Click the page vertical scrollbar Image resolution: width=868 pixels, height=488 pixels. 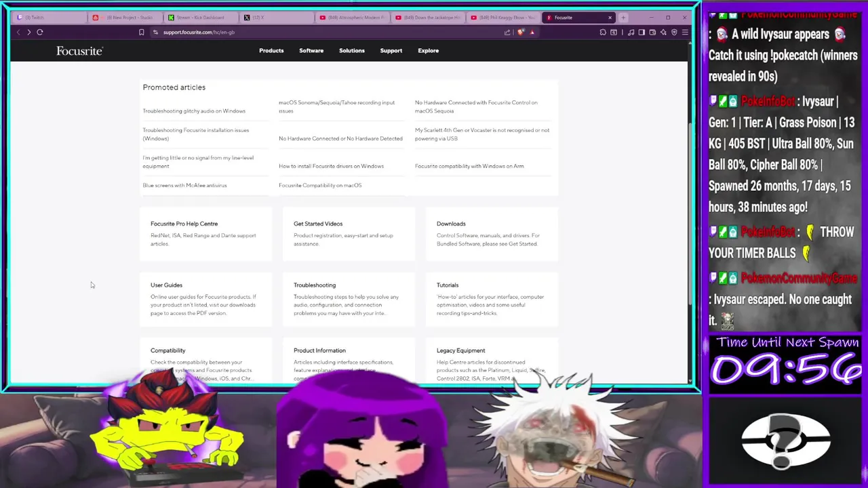pyautogui.click(x=690, y=213)
